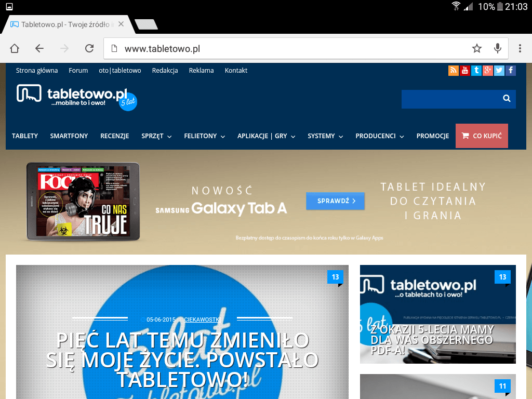This screenshot has height=399, width=532.
Task: Open a new tab button
Action: tap(146, 24)
